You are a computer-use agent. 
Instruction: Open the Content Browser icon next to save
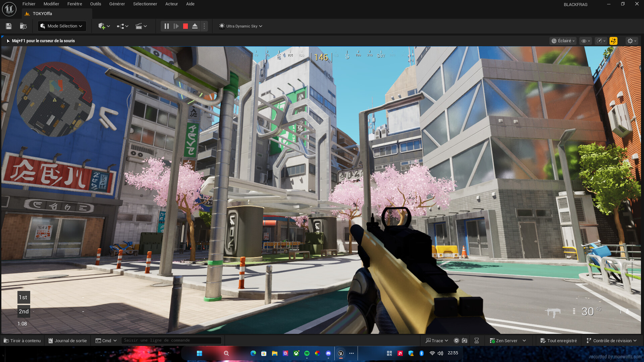pos(23,26)
